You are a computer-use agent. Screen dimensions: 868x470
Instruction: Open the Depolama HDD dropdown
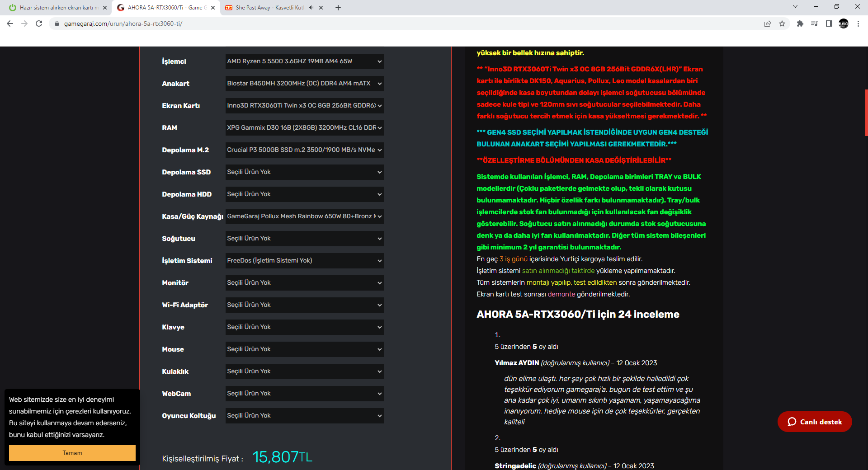click(x=305, y=194)
